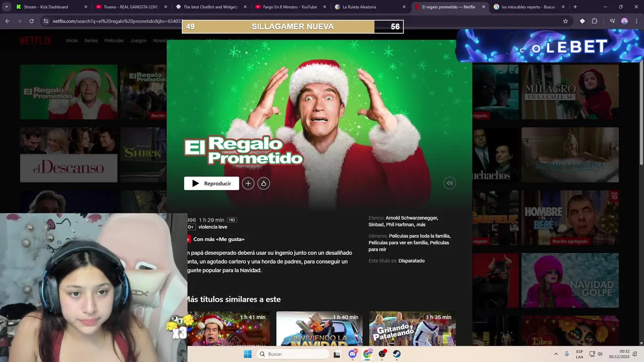Viewport: 644px width, 362px height.
Task: Play the movie with the Reproducir button
Action: point(211,184)
